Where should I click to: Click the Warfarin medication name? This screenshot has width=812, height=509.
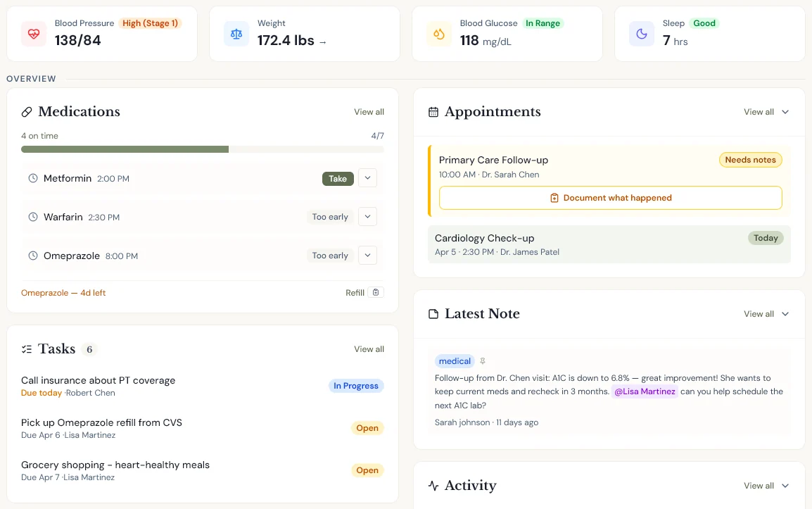coord(63,217)
